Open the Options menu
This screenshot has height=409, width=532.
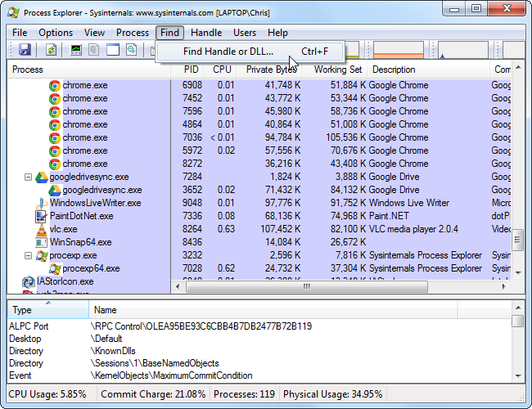pos(56,33)
